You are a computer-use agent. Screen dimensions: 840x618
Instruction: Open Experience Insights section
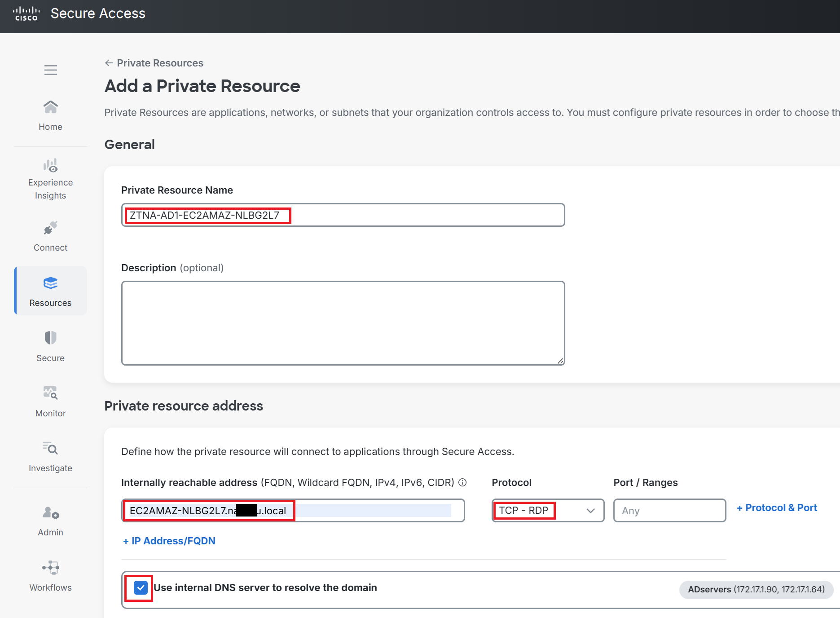(50, 179)
